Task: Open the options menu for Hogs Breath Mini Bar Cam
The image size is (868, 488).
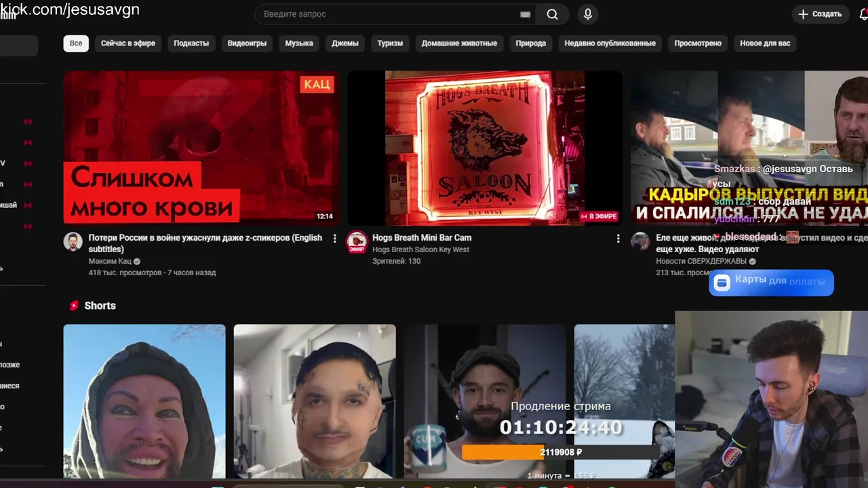Action: [x=618, y=239]
